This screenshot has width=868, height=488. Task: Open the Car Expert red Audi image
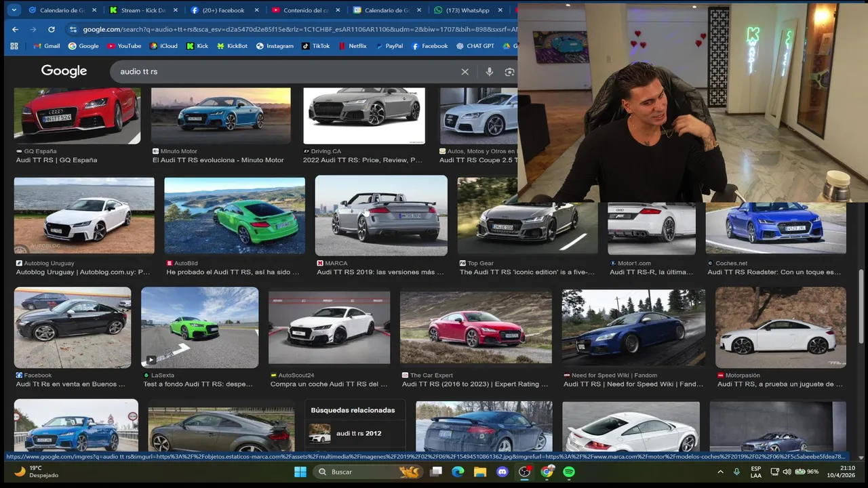[475, 328]
